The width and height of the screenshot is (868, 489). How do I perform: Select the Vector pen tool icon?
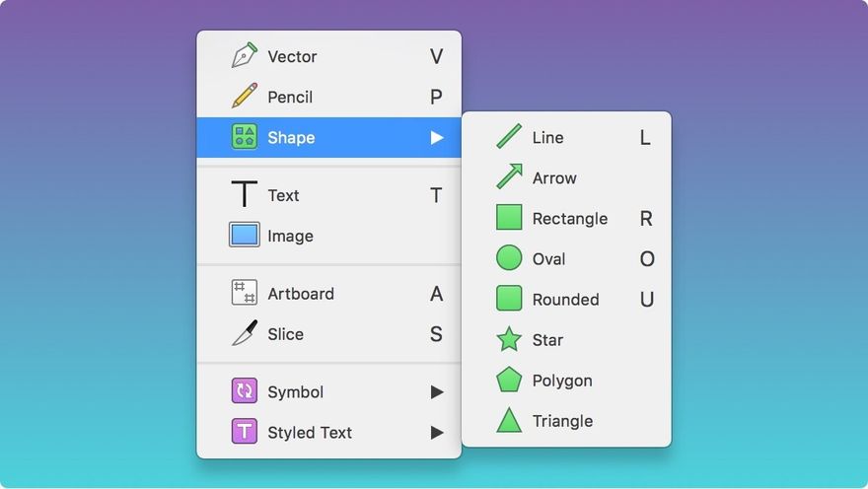(x=245, y=55)
